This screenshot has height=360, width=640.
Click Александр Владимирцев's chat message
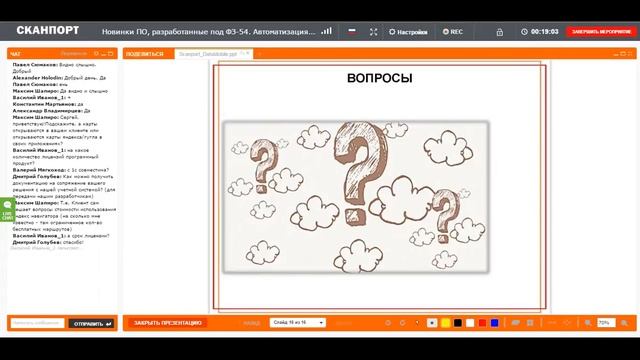pyautogui.click(x=51, y=111)
